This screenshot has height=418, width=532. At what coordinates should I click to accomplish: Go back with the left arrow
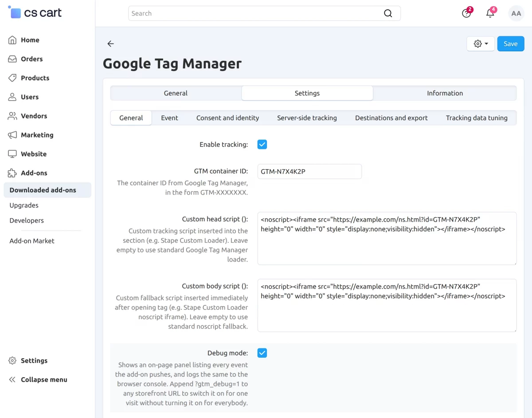pos(111,43)
